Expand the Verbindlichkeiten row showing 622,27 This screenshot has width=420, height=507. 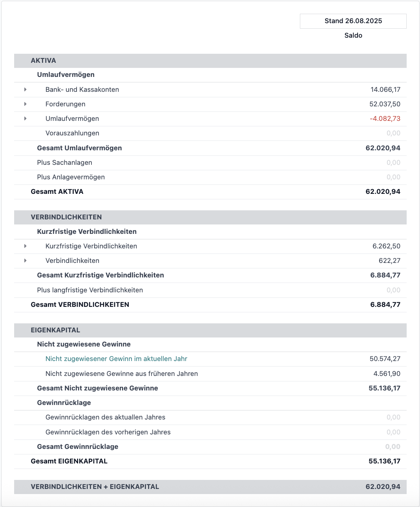click(26, 261)
